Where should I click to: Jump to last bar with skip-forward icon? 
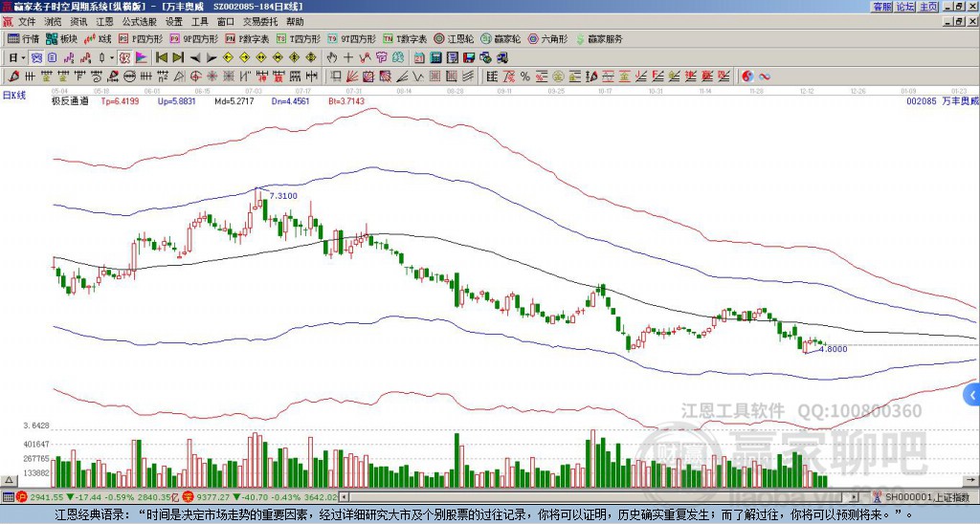(178, 58)
